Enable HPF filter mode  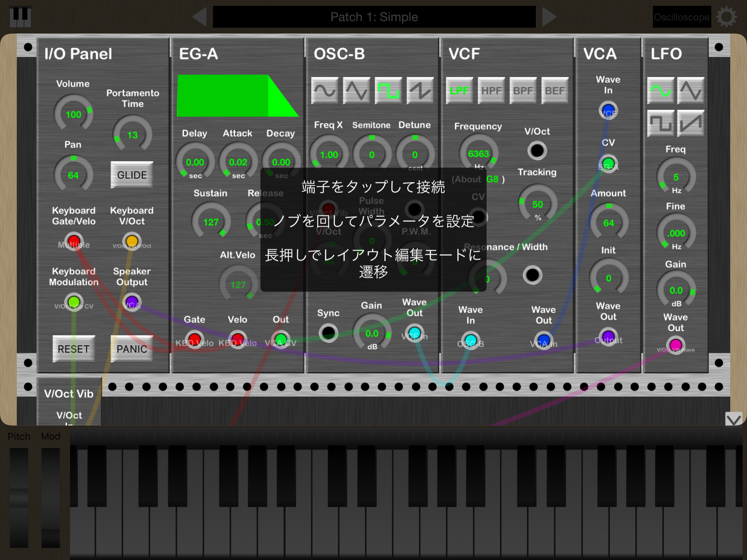(491, 90)
